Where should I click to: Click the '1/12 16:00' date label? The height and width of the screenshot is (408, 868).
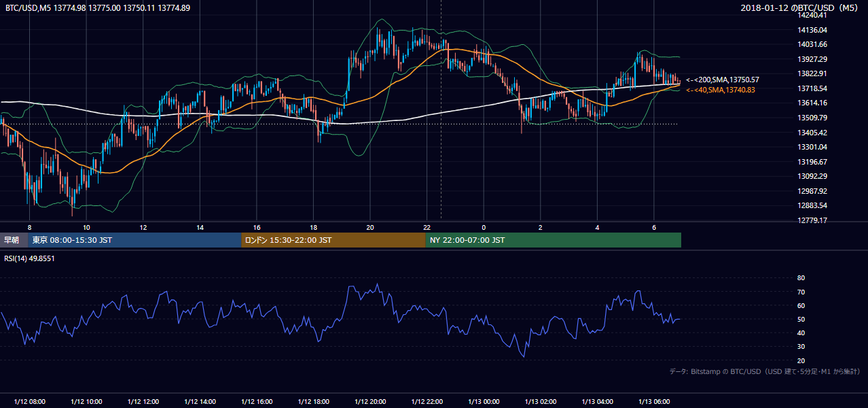257,402
